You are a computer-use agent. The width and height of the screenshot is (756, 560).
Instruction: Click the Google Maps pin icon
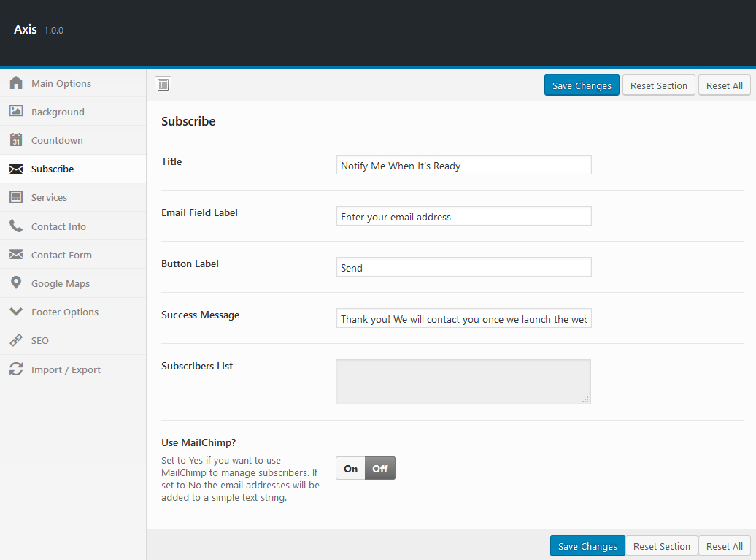tap(16, 283)
